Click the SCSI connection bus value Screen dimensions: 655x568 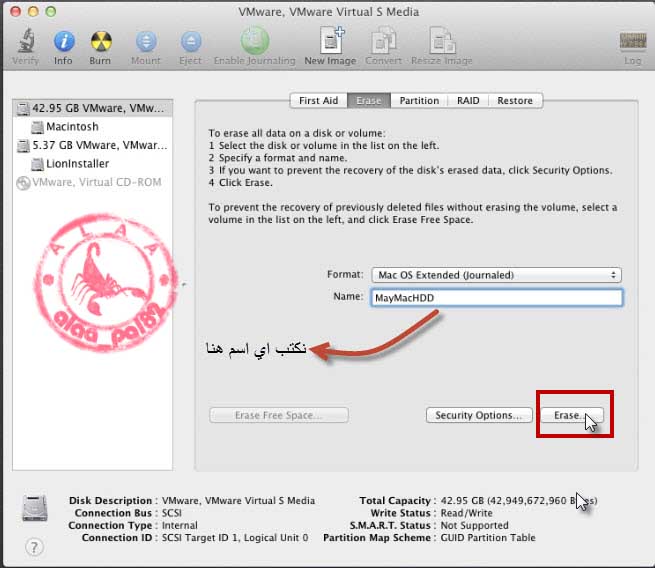coord(172,513)
